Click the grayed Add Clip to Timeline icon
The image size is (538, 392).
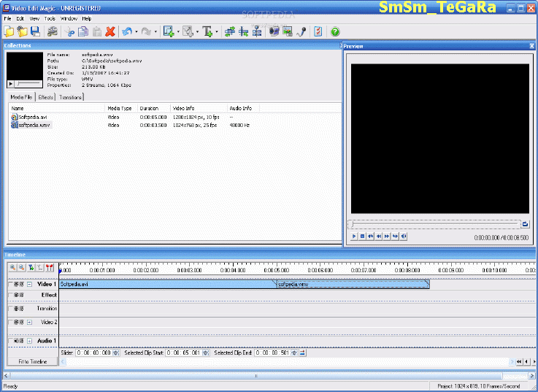188,31
